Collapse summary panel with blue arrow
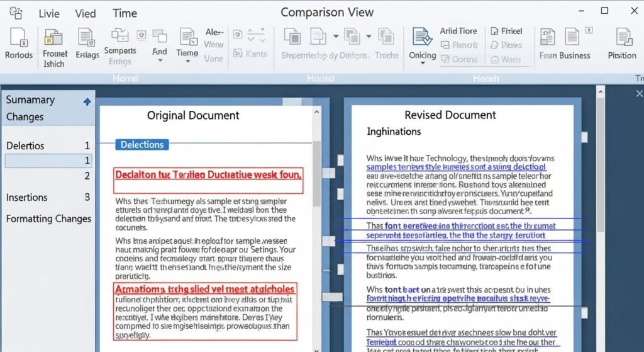Screen dimensions: 644x352 (87, 102)
